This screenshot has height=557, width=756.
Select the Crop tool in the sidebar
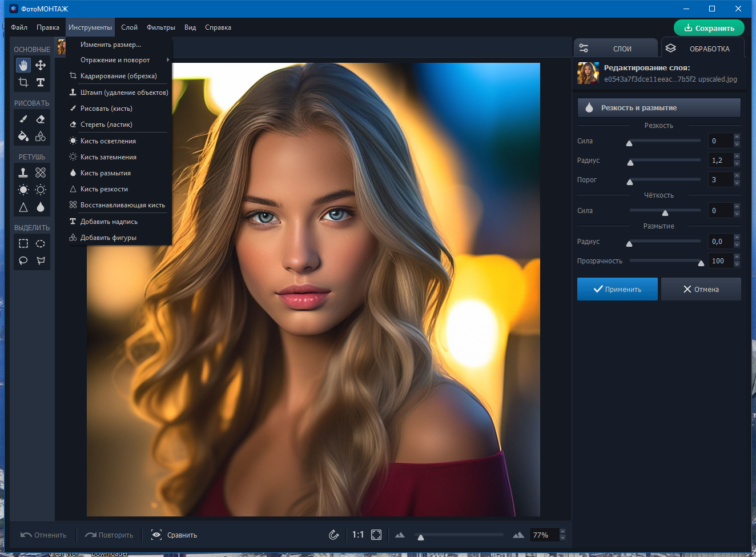(23, 82)
